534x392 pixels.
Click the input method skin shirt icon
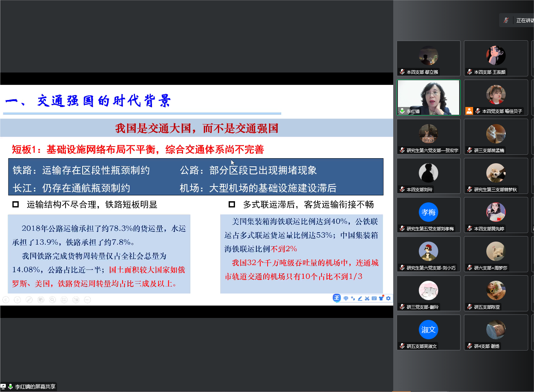(x=381, y=298)
